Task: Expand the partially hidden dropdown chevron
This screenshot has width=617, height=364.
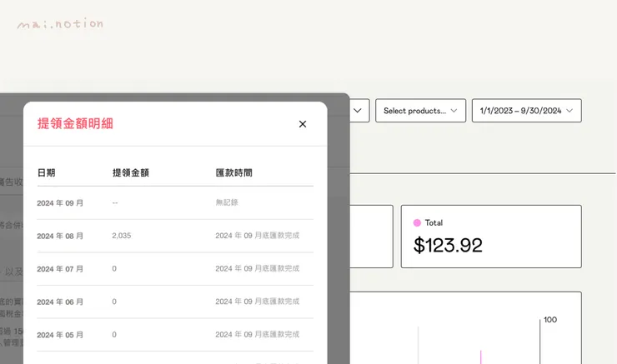Action: 358,111
